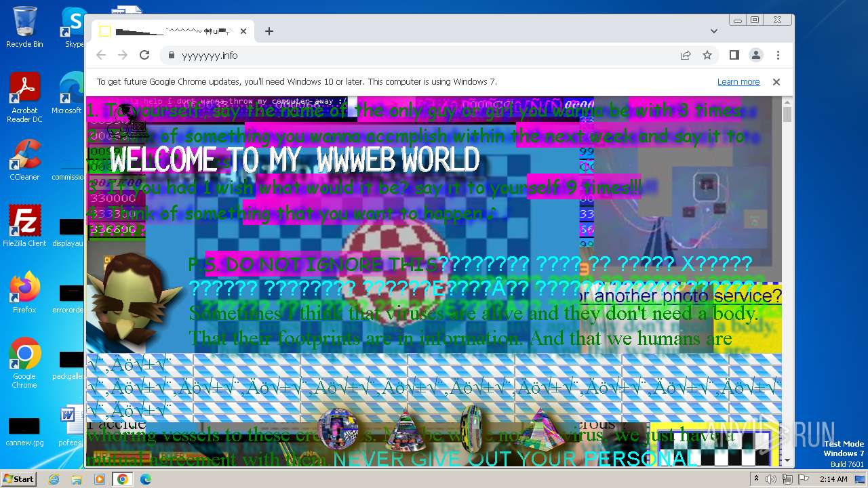Bookmark this tab with the star icon

pos(707,55)
